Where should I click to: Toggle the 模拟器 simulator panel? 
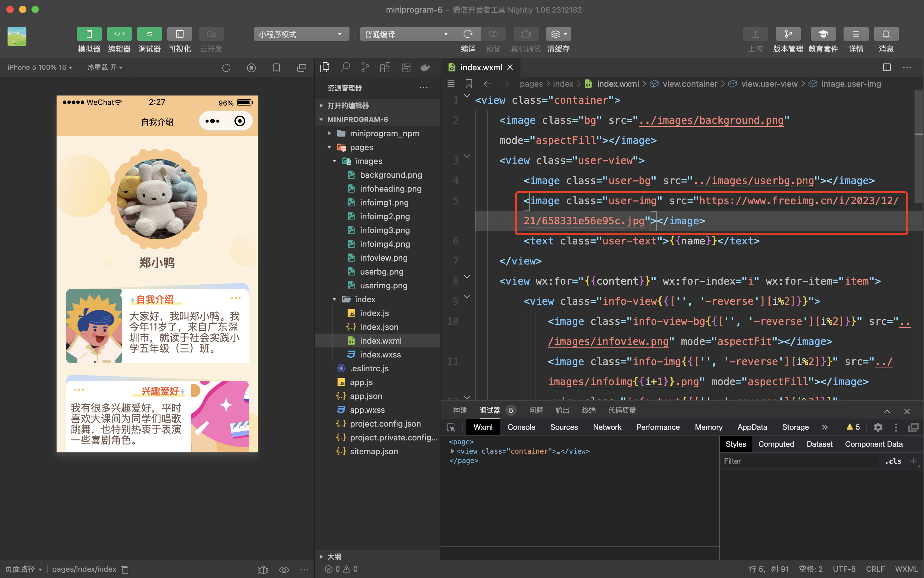coord(89,34)
